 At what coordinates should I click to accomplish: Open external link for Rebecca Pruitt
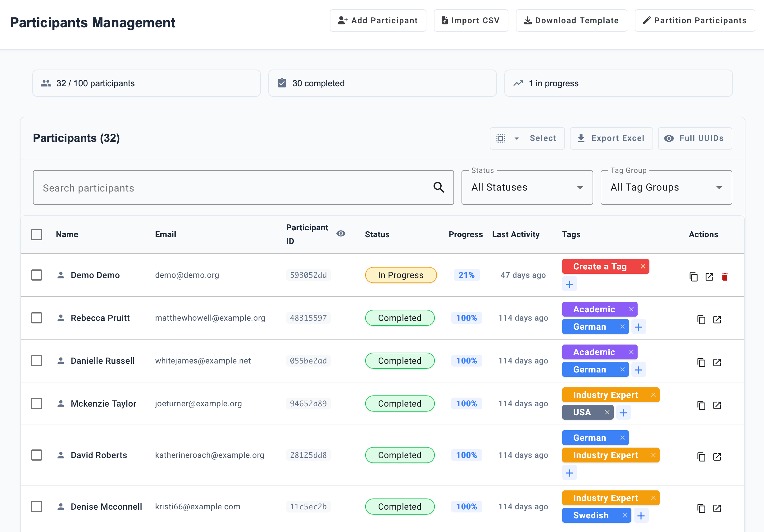[717, 319]
